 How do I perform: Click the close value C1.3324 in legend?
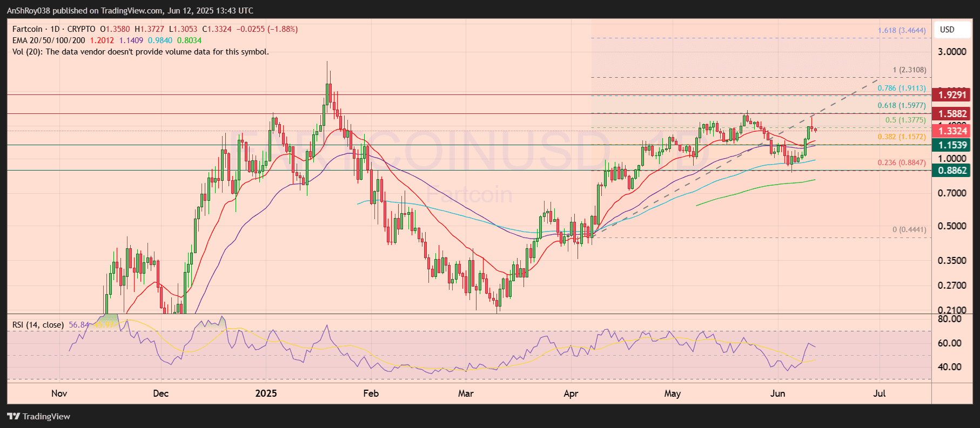tap(217, 29)
